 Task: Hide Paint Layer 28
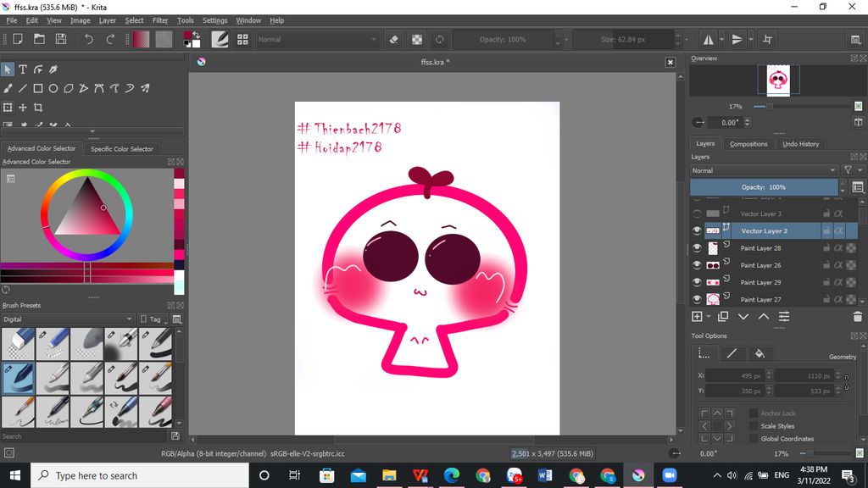pos(697,248)
